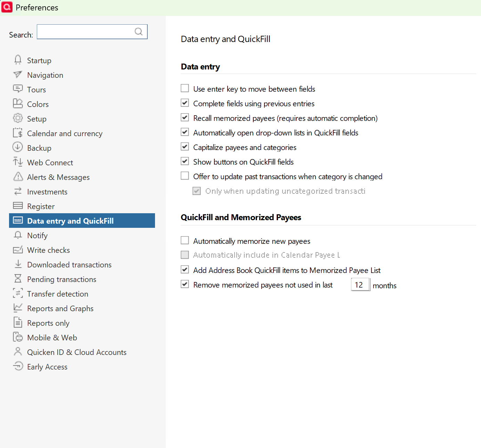Click the Setup gear icon
This screenshot has width=481, height=448.
coord(18,118)
